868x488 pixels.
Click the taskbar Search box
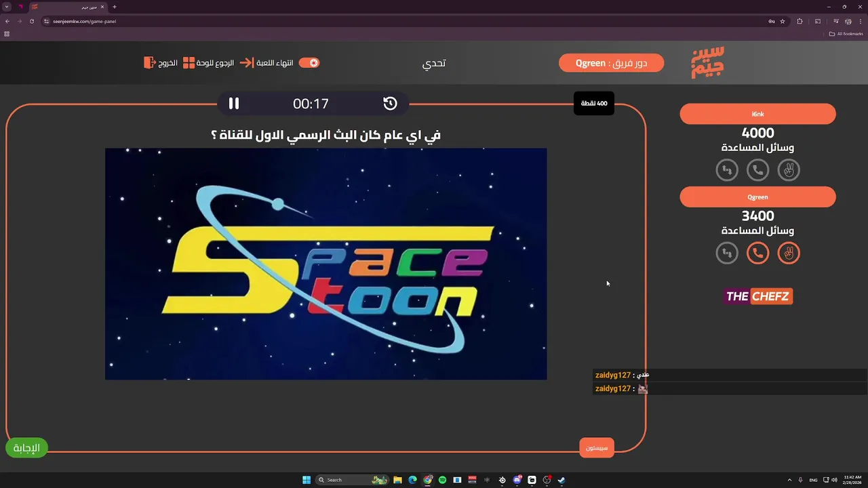353,480
